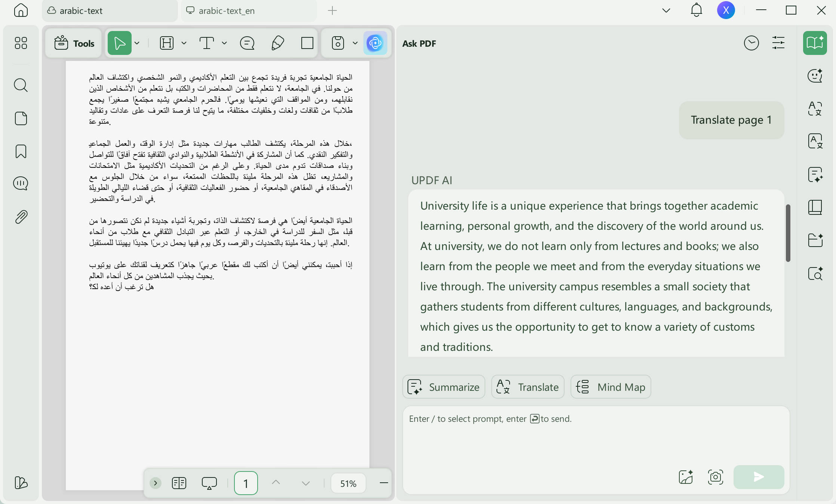This screenshot has height=504, width=836.
Task: Toggle the UPDF AI assistant button
Action: tap(375, 43)
